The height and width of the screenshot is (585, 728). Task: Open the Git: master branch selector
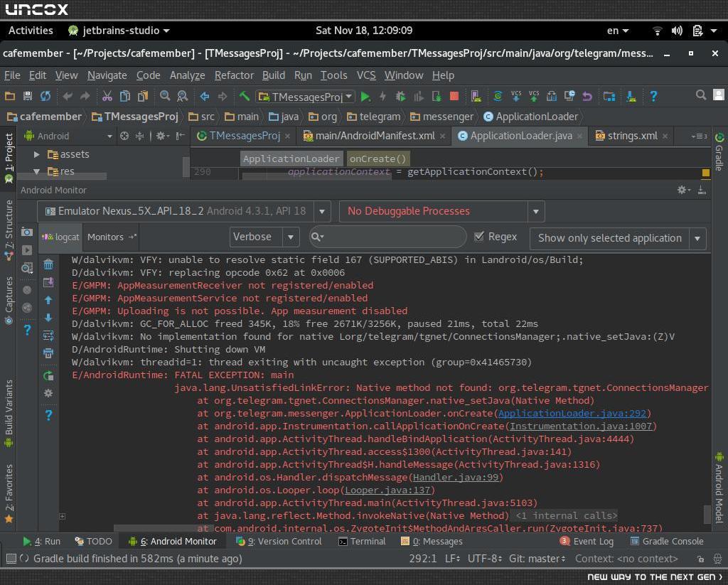(537, 559)
